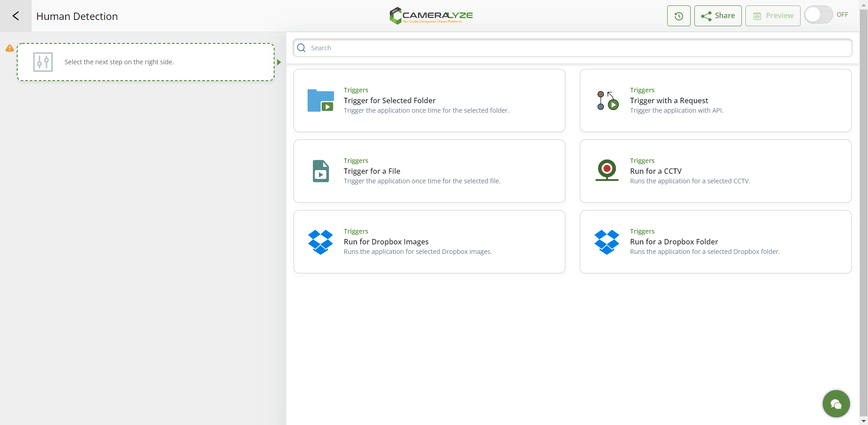The width and height of the screenshot is (868, 425).
Task: Click the step settings sliders icon
Action: 43,62
